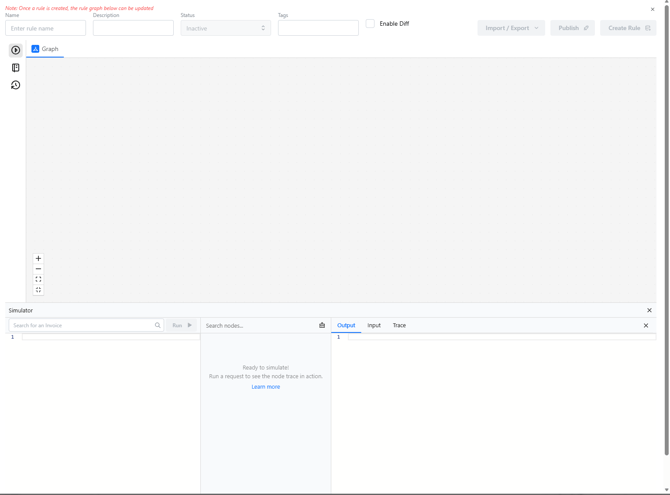This screenshot has height=495, width=670.
Task: Close the Simulator panel
Action: (x=649, y=310)
